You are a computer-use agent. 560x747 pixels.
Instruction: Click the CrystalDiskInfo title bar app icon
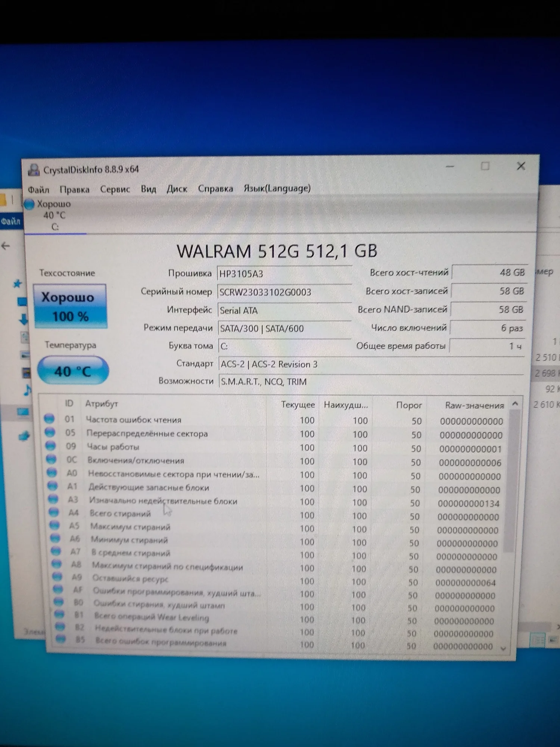34,170
